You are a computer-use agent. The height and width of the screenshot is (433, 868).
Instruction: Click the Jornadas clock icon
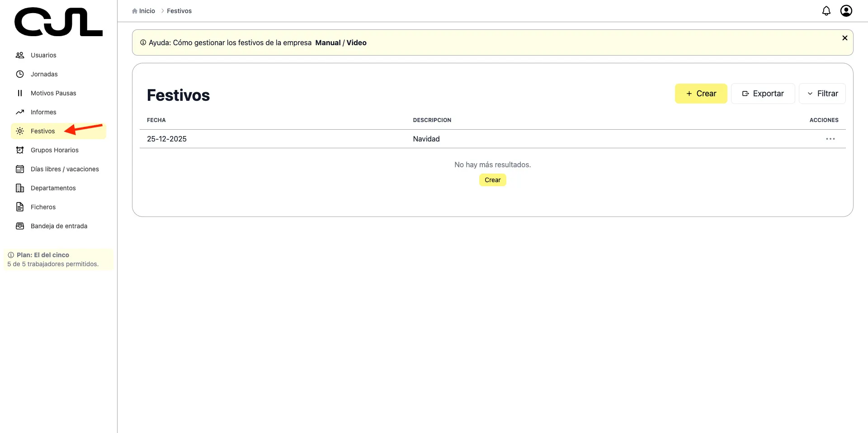[x=20, y=74]
